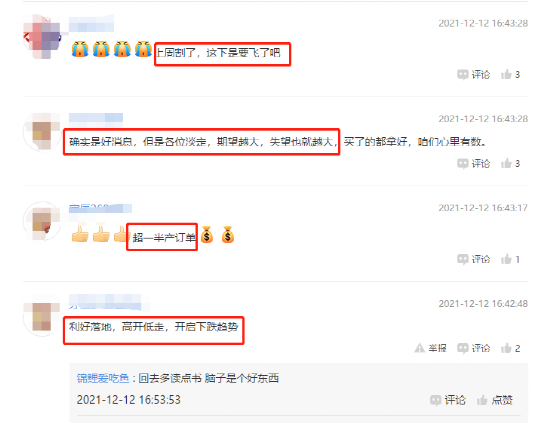Viewport: 553px width, 424px height.
Task: Like the first post with thumbs-up icon
Action: (x=506, y=74)
